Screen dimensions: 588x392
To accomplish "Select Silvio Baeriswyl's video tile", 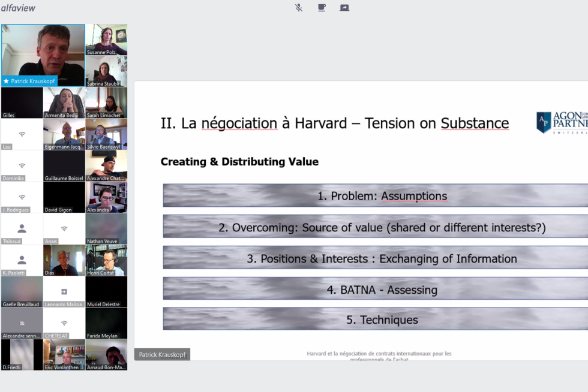I will [x=107, y=134].
